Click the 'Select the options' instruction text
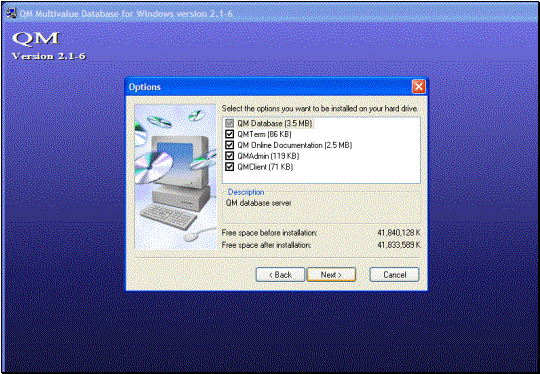The height and width of the screenshot is (374, 540). [x=320, y=108]
